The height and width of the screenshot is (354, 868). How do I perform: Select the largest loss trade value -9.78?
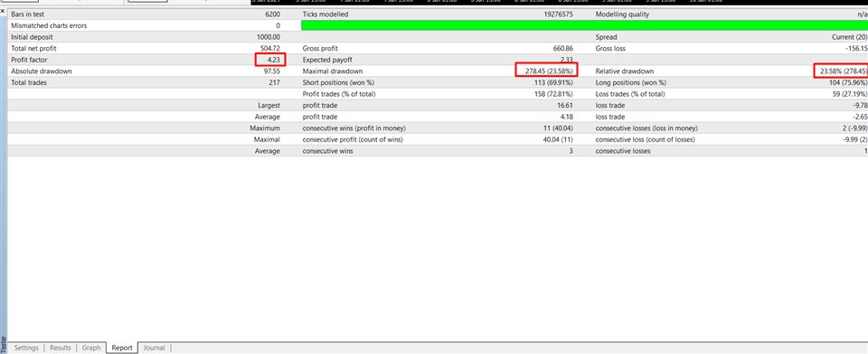point(859,105)
